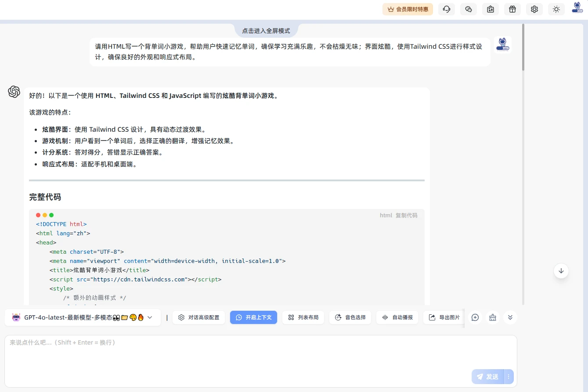
Task: Open the customer service headset icon
Action: 447,9
